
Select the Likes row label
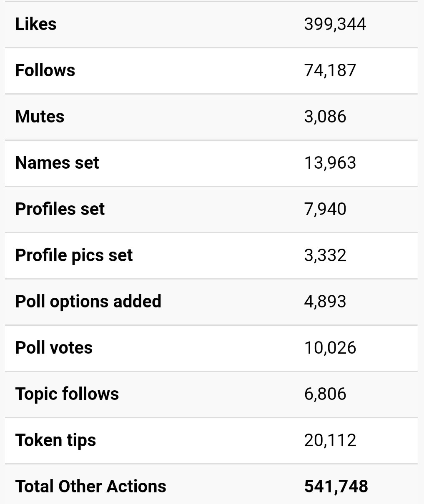click(36, 24)
